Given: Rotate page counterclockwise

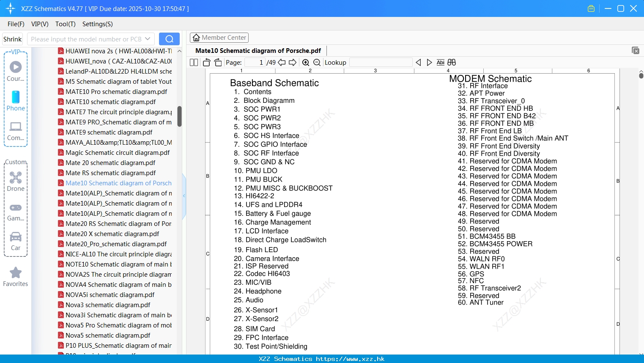Looking at the screenshot, I should pos(207,63).
